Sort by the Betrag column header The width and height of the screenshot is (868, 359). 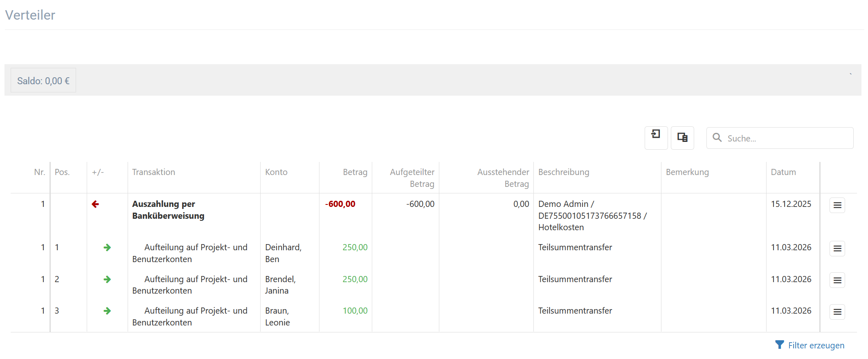pyautogui.click(x=355, y=172)
